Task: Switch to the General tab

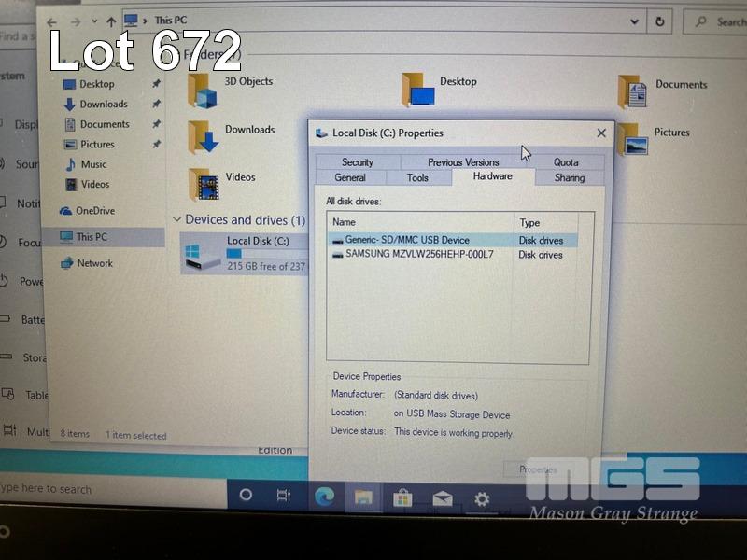Action: tap(350, 177)
